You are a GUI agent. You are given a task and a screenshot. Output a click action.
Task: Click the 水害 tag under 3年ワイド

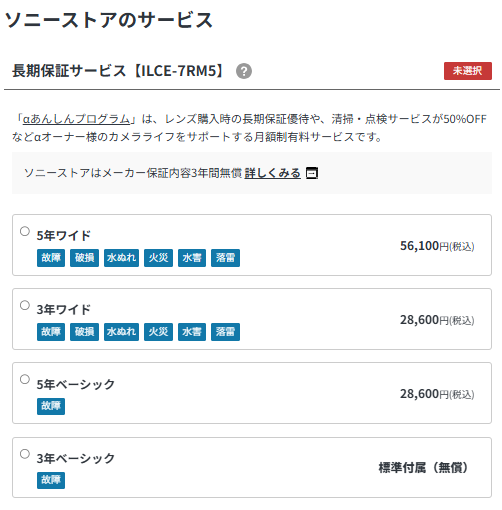click(192, 332)
